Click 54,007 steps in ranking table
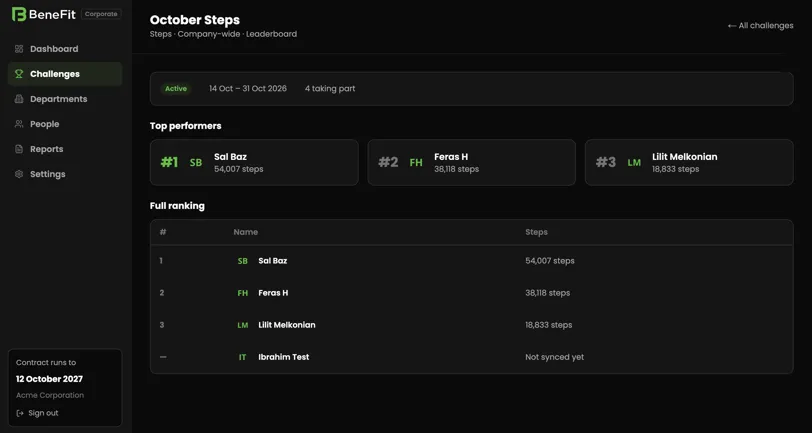 point(550,261)
